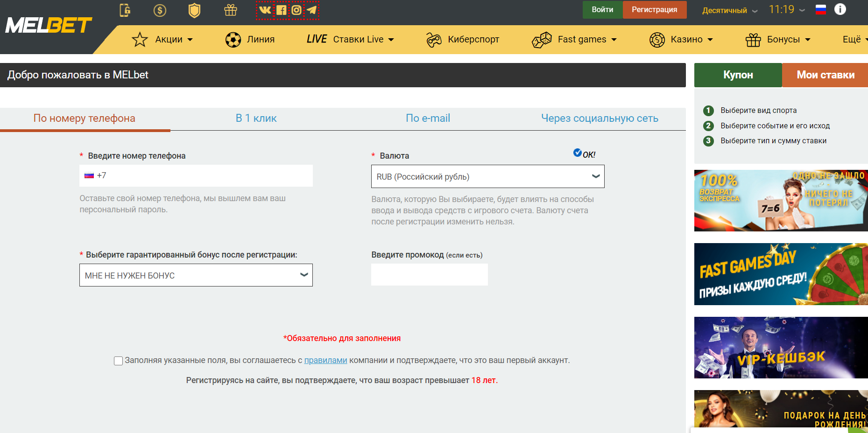868x433 pixels.
Task: Open the Подарок на день рождения banner
Action: (x=781, y=409)
